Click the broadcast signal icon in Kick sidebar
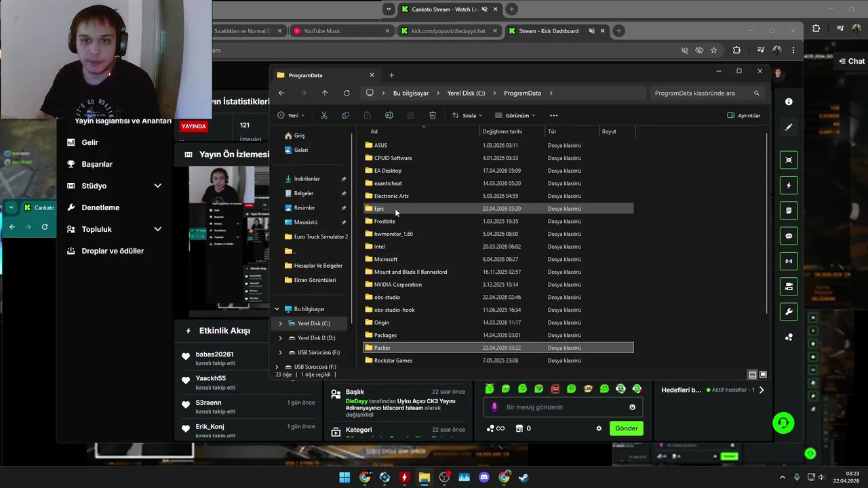 pos(789,261)
